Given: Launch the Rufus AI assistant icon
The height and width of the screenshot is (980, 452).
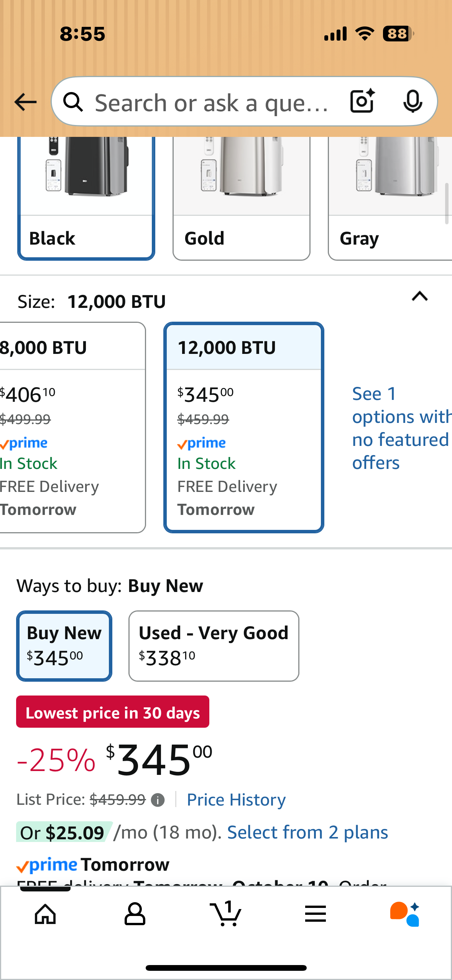Looking at the screenshot, I should [405, 914].
